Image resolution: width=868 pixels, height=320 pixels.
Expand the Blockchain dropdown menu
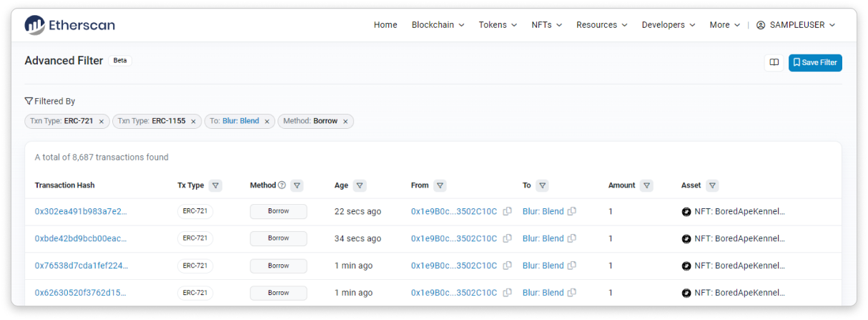click(438, 25)
